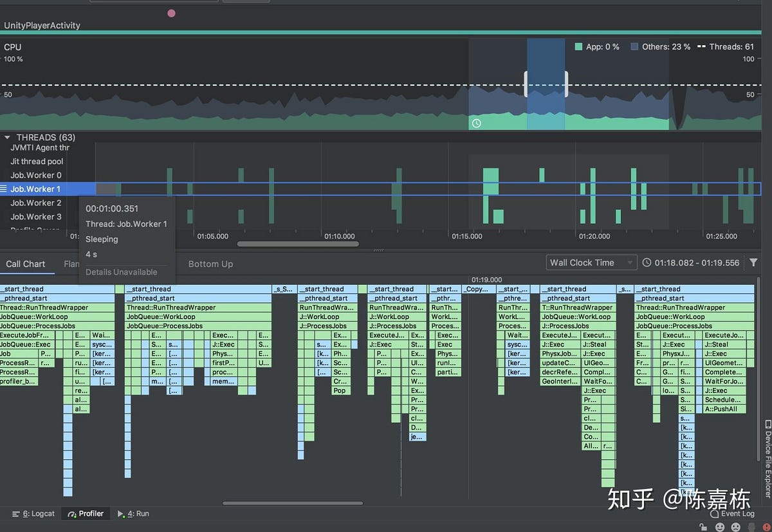Screen dimensions: 772x532
Task: Click the sad face feedback icon
Action: (734, 527)
